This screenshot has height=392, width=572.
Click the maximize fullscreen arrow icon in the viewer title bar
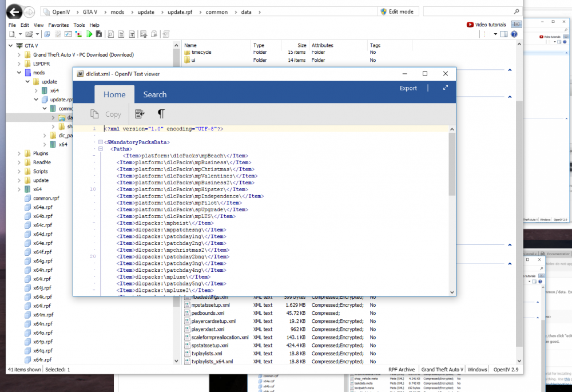tap(446, 88)
